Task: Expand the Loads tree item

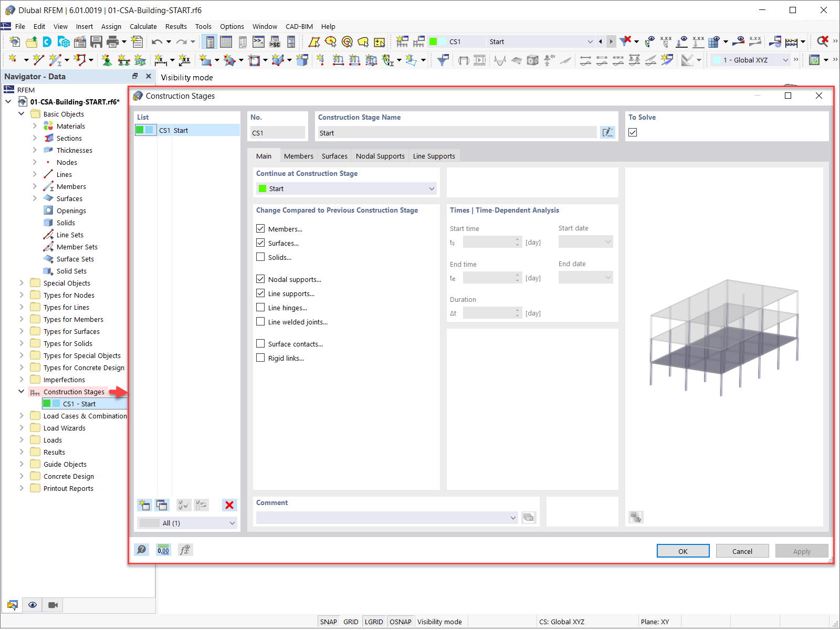Action: 21,440
